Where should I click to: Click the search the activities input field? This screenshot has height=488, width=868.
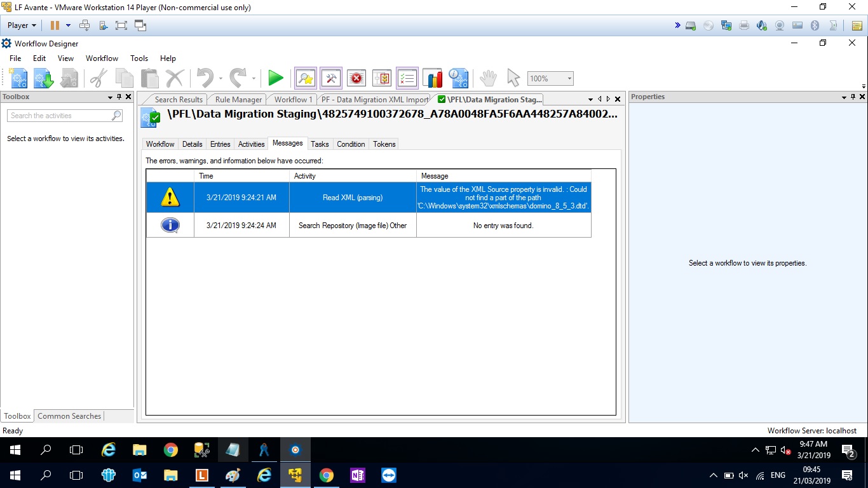(60, 116)
